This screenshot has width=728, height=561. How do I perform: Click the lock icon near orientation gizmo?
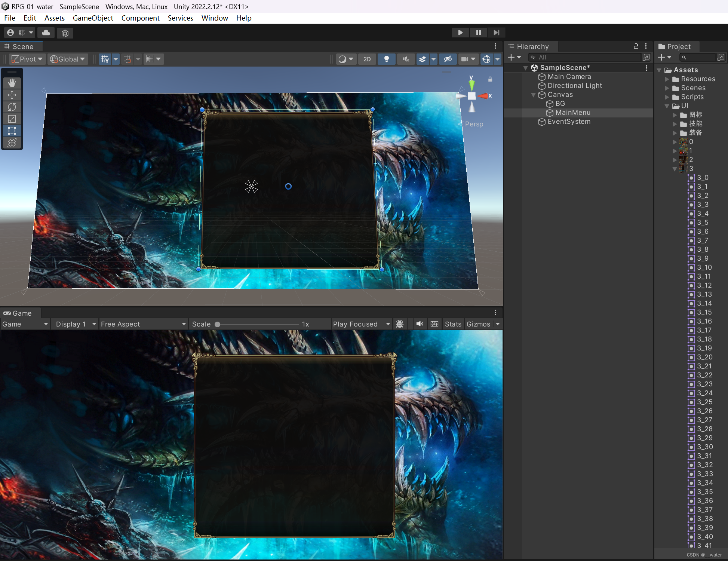pyautogui.click(x=490, y=79)
